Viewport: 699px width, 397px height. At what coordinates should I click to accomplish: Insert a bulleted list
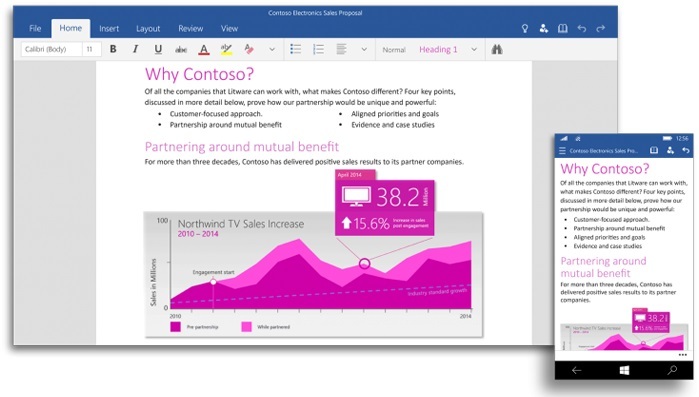296,49
